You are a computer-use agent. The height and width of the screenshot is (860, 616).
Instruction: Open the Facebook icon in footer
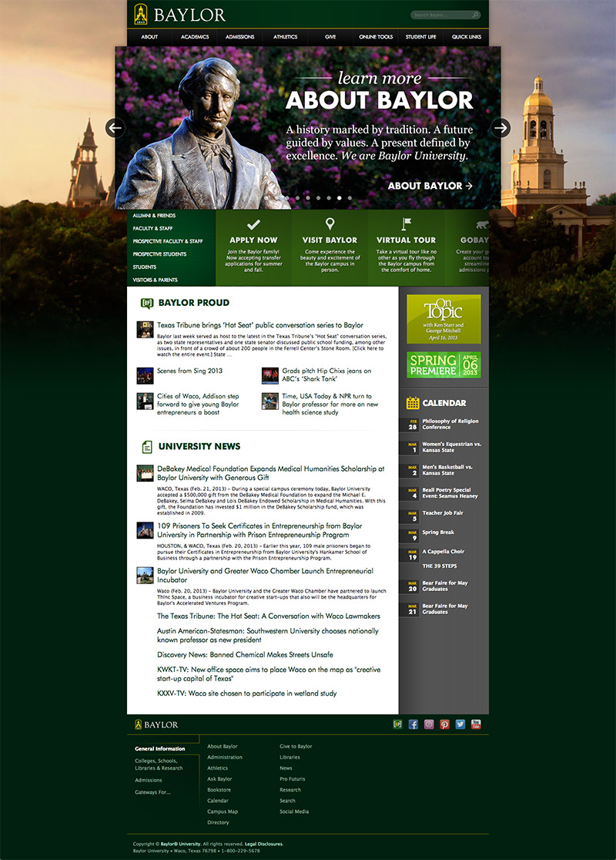click(413, 724)
